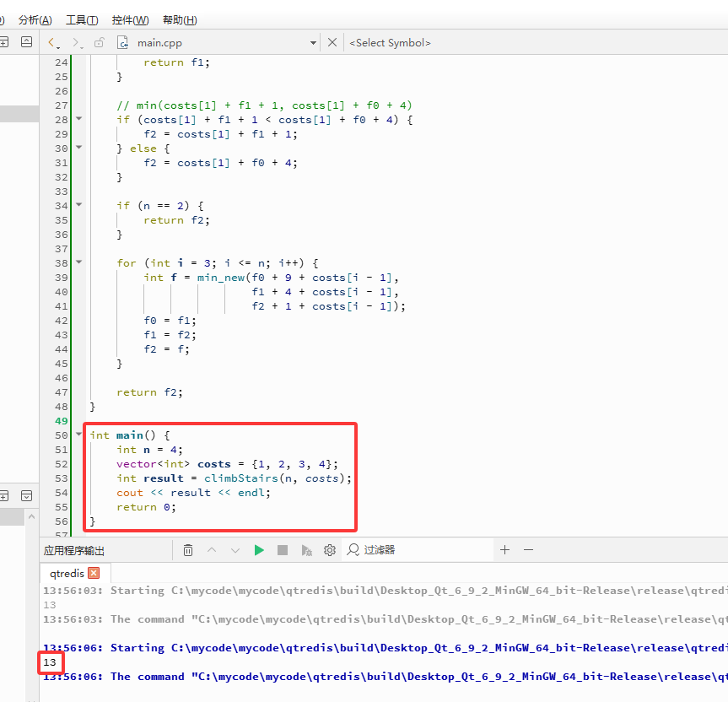Select the qtredis output tab
The image size is (728, 702).
(x=67, y=574)
